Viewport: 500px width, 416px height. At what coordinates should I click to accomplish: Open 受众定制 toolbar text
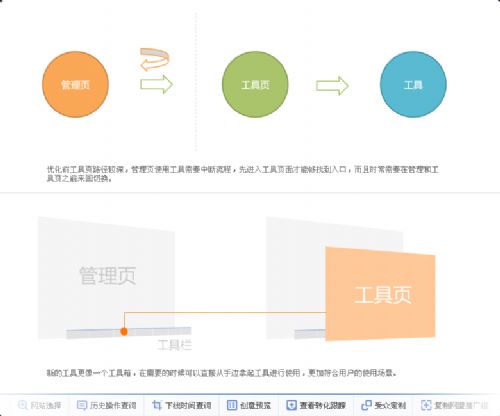coord(390,405)
